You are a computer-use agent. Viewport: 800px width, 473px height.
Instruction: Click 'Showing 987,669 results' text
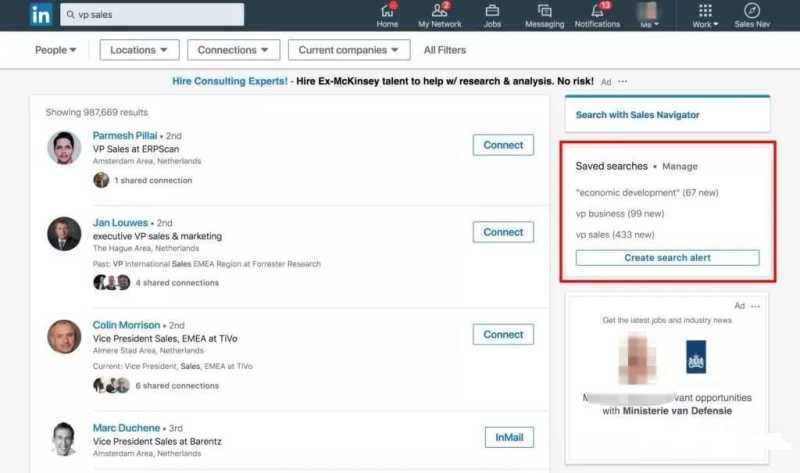(x=97, y=112)
